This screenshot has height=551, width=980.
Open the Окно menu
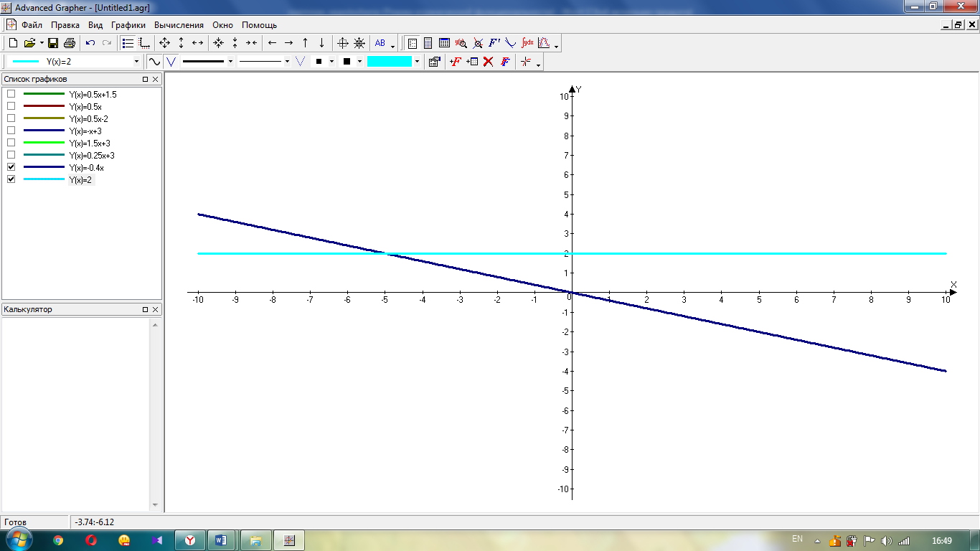(223, 25)
